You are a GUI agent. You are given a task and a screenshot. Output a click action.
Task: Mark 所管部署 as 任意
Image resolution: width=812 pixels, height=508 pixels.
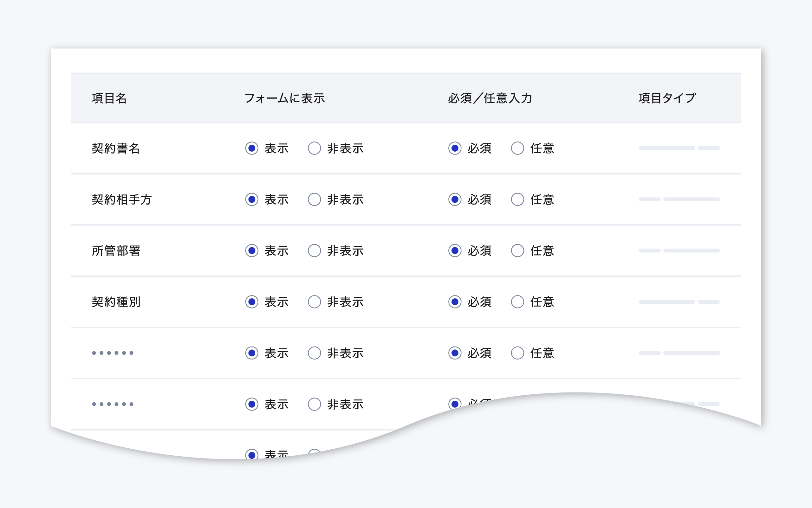pos(517,251)
